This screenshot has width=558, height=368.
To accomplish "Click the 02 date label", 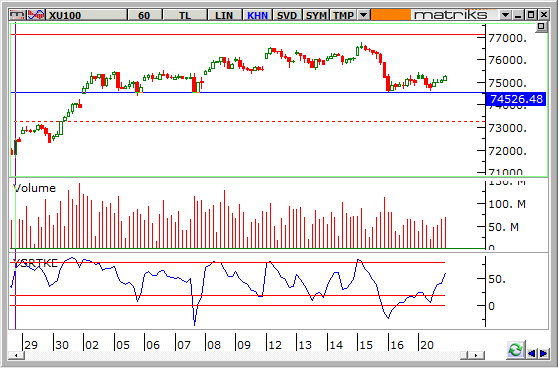I will pyautogui.click(x=92, y=345).
